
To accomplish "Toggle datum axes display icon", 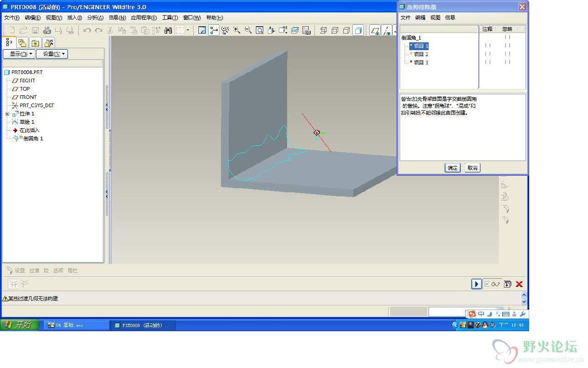I will pyautogui.click(x=387, y=30).
